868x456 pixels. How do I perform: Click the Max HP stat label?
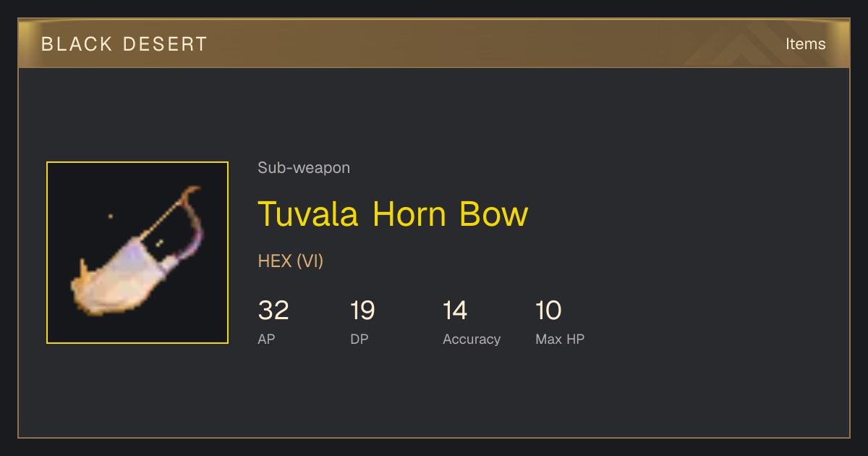point(560,339)
